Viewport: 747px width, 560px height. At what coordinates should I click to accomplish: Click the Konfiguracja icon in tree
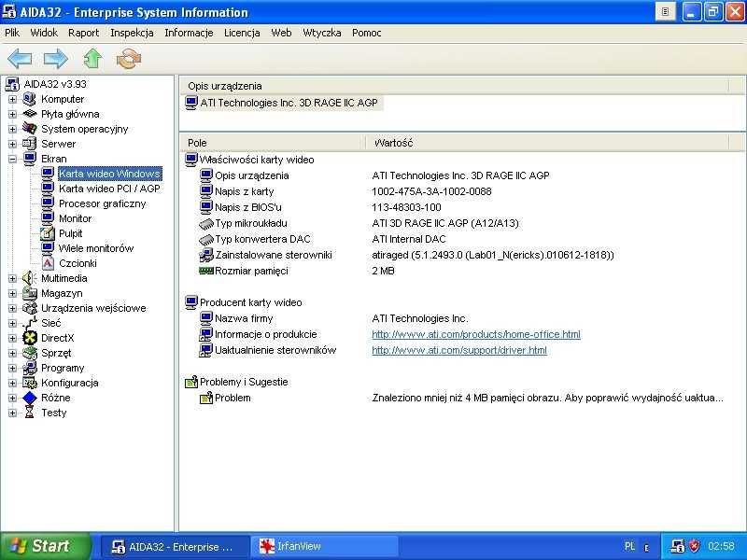click(30, 383)
